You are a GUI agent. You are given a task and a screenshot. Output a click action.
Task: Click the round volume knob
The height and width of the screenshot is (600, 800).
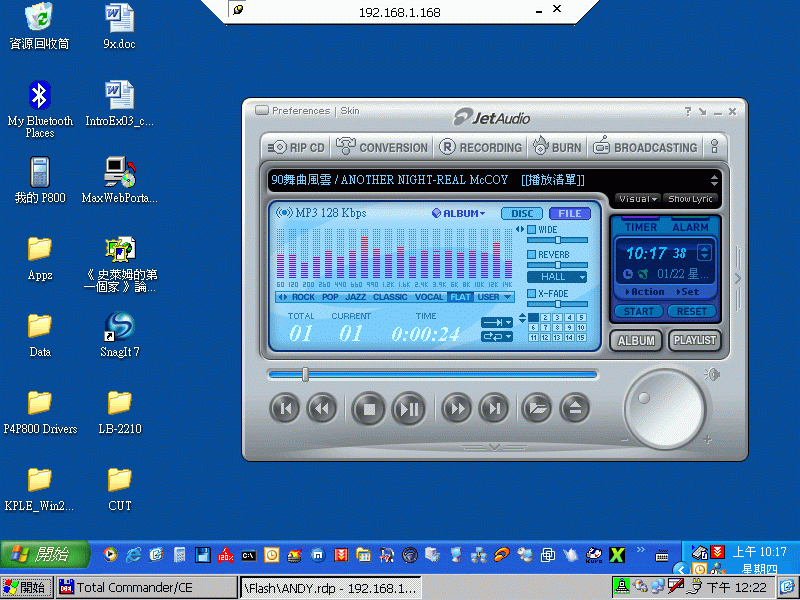tap(665, 409)
